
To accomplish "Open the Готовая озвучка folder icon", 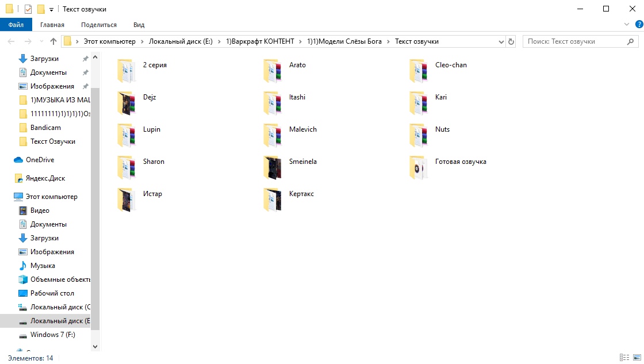I will 419,167.
